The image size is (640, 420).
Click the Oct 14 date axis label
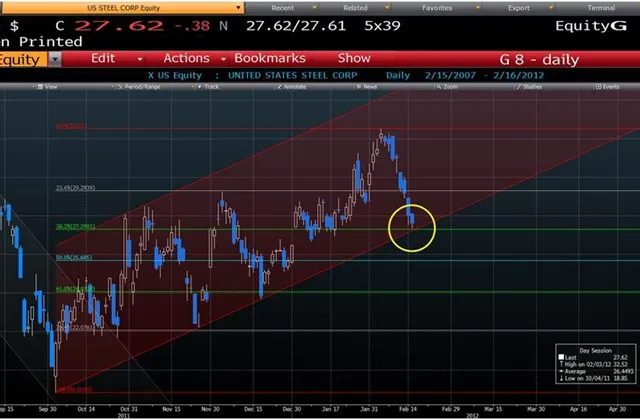pyautogui.click(x=86, y=409)
